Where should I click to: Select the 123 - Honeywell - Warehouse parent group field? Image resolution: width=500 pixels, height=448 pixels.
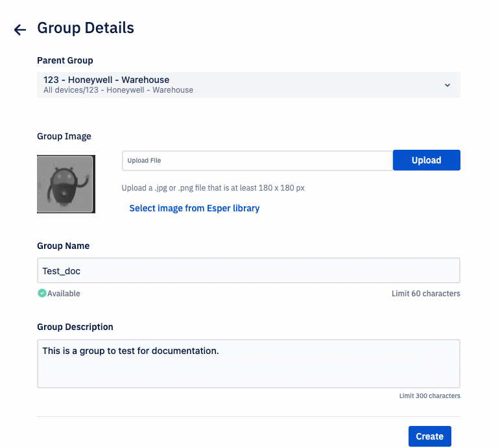[x=248, y=85]
